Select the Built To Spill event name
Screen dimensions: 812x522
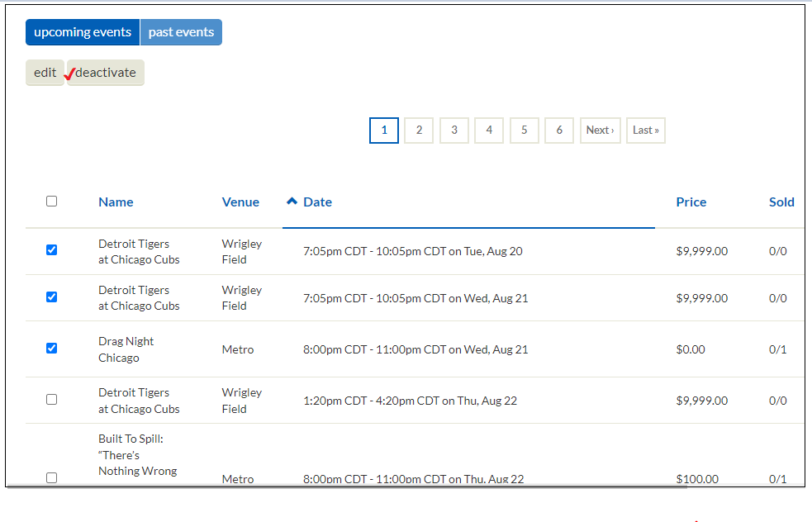138,454
